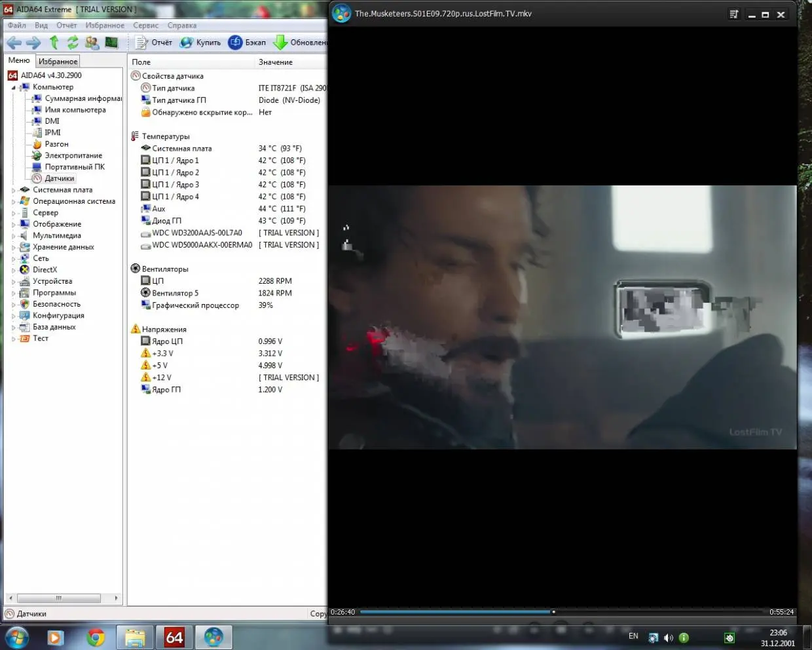Image resolution: width=812 pixels, height=650 pixels.
Task: Select the Тип датчика row
Action: pos(228,88)
